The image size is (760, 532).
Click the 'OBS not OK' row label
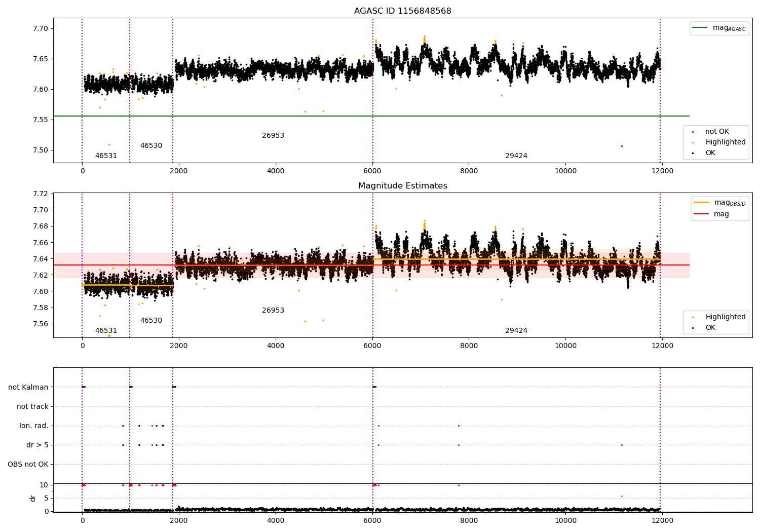coord(28,465)
